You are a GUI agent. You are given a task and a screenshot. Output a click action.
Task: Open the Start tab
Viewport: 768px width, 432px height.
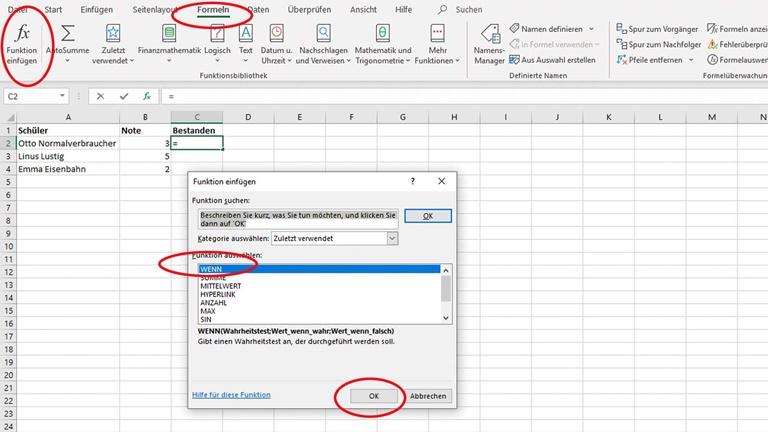[x=53, y=9]
